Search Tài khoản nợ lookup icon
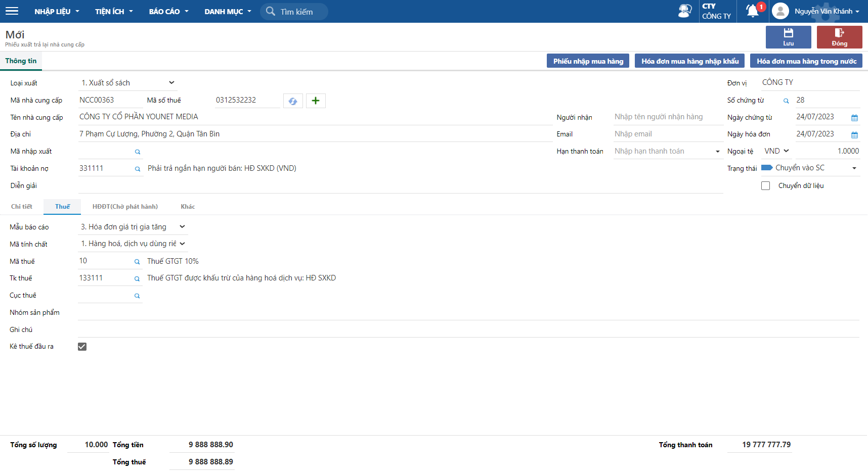 click(137, 169)
